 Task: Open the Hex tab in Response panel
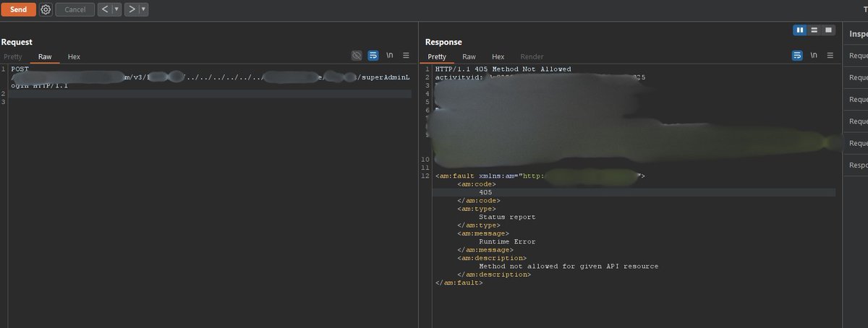click(x=498, y=56)
